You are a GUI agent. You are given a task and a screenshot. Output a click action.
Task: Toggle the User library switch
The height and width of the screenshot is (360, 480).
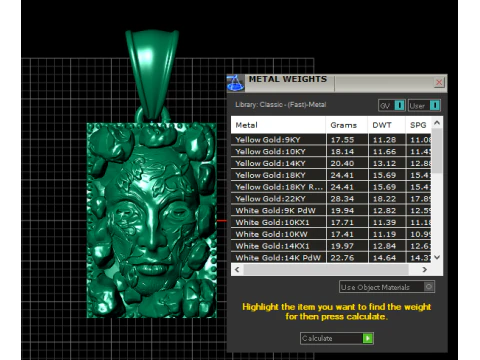[424, 106]
